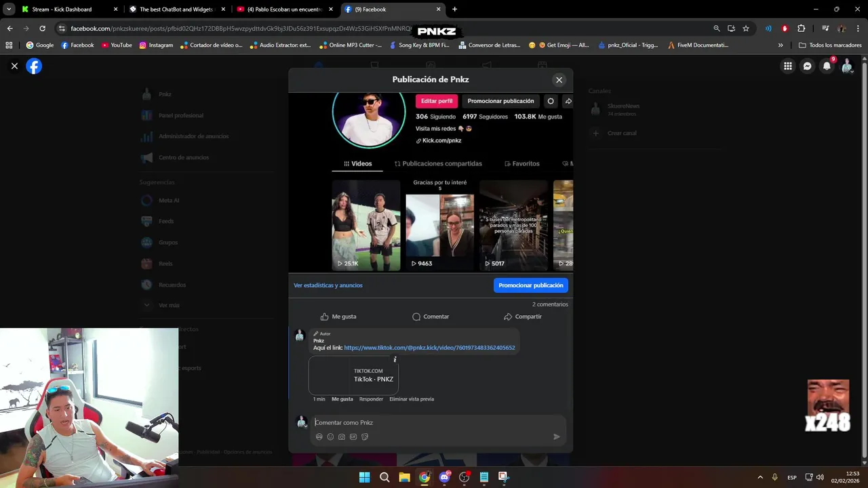Go back with the browser back arrow

pyautogui.click(x=9, y=28)
